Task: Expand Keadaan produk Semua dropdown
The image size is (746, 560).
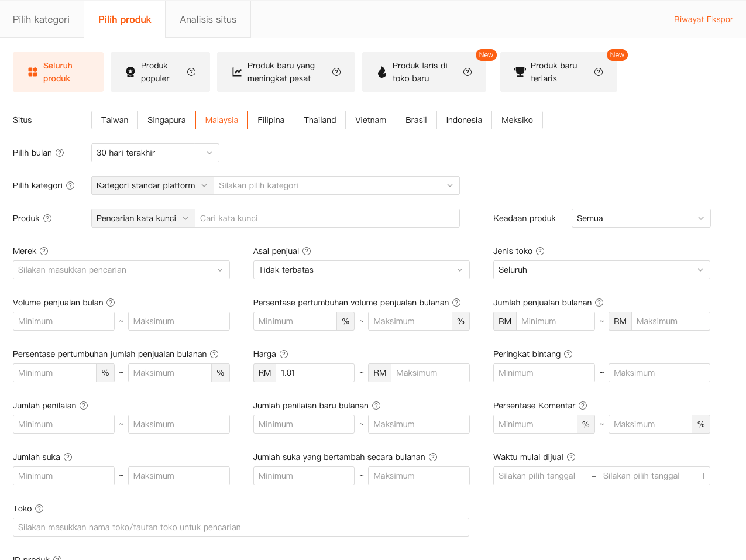Action: pyautogui.click(x=641, y=218)
